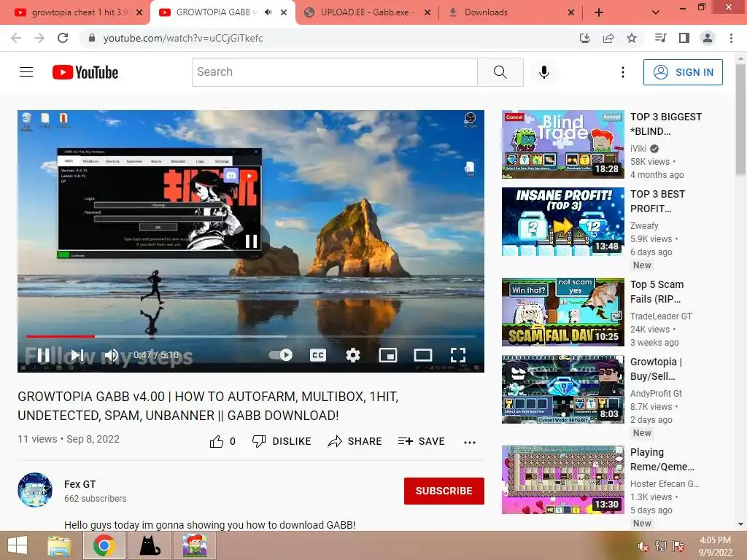The height and width of the screenshot is (560, 747).
Task: Open the Growtopia taskbar icon
Action: click(196, 545)
